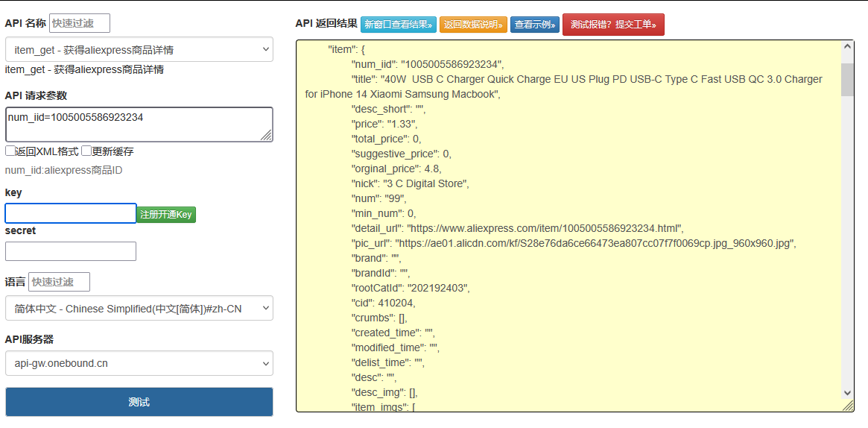Click the red 测试报错？提交工单 button
Screen dimensions: 868x428
(613, 25)
